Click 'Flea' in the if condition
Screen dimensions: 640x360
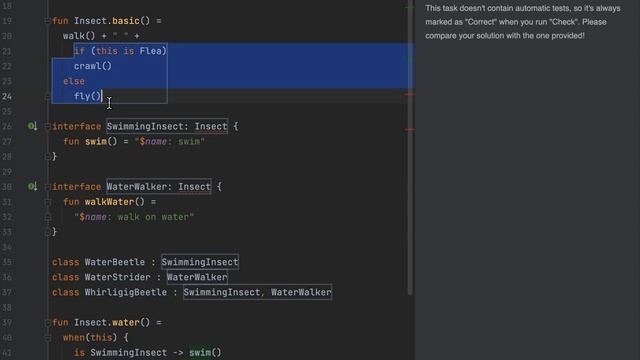pyautogui.click(x=150, y=51)
